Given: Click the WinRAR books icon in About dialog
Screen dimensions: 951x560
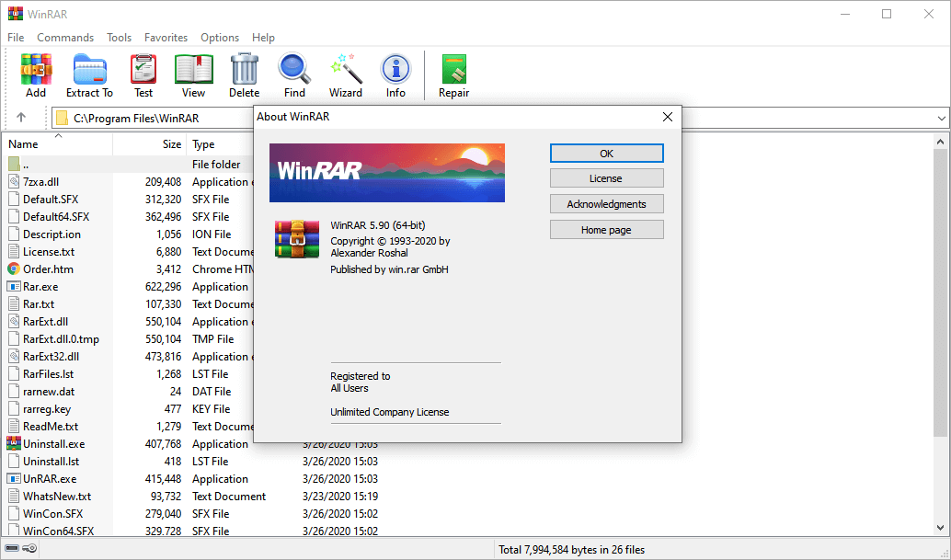Looking at the screenshot, I should pyautogui.click(x=296, y=239).
